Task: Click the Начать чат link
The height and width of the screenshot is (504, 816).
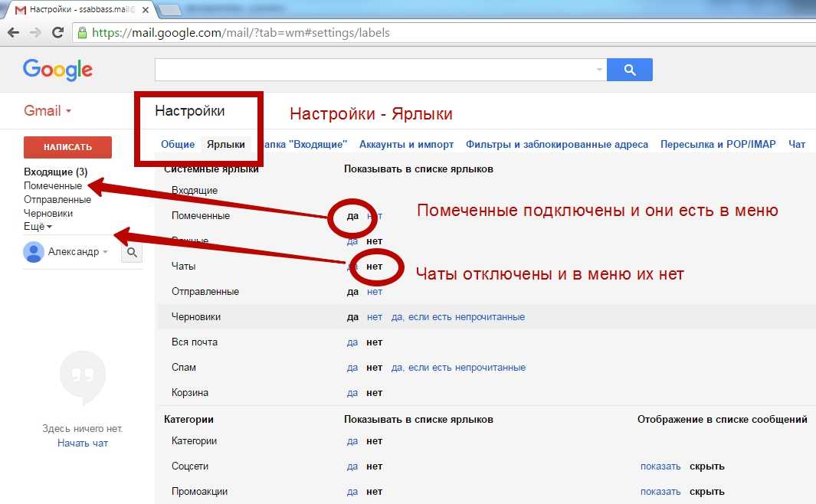Action: click(82, 443)
